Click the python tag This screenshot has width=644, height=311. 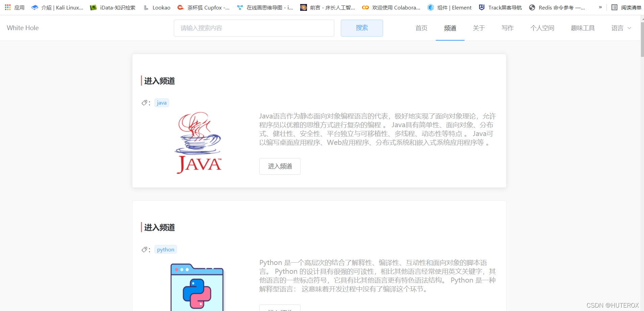pos(166,249)
